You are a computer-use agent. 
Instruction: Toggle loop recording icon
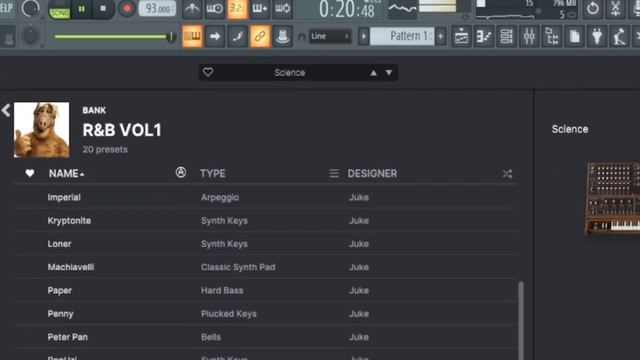click(x=282, y=9)
